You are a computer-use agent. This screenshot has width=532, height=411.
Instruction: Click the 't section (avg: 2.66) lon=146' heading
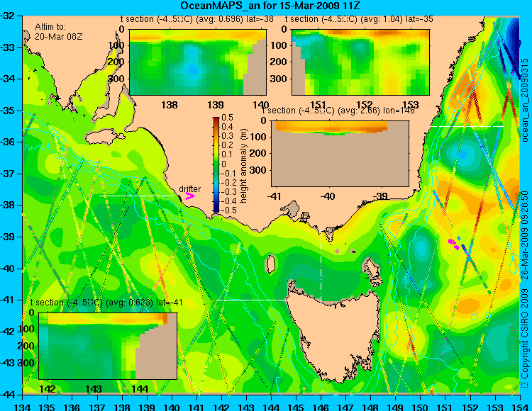338,111
